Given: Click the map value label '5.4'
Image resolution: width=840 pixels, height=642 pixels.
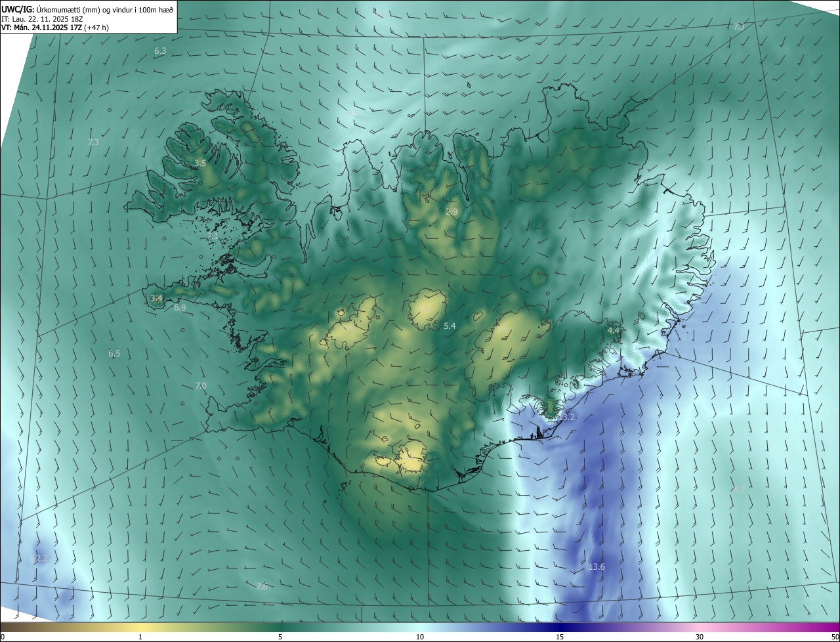Looking at the screenshot, I should coord(450,326).
